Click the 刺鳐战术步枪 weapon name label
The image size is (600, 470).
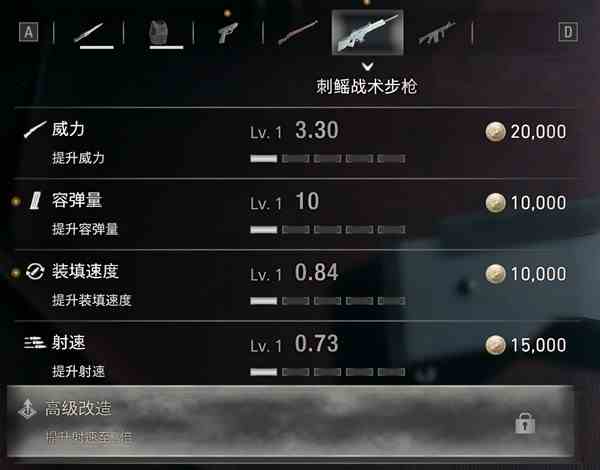(x=367, y=86)
